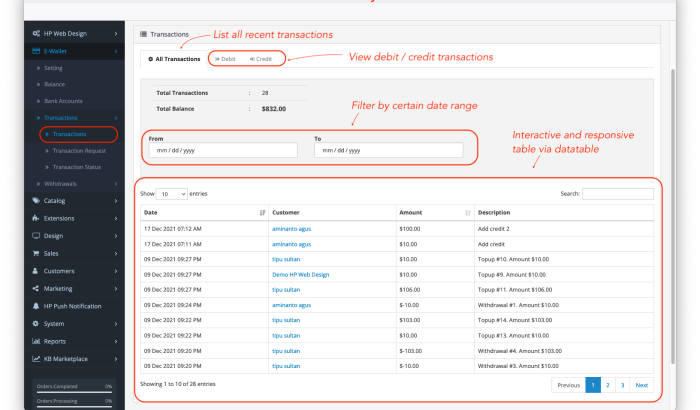Click the Sales cart icon
The height and width of the screenshot is (410, 700).
click(x=36, y=253)
